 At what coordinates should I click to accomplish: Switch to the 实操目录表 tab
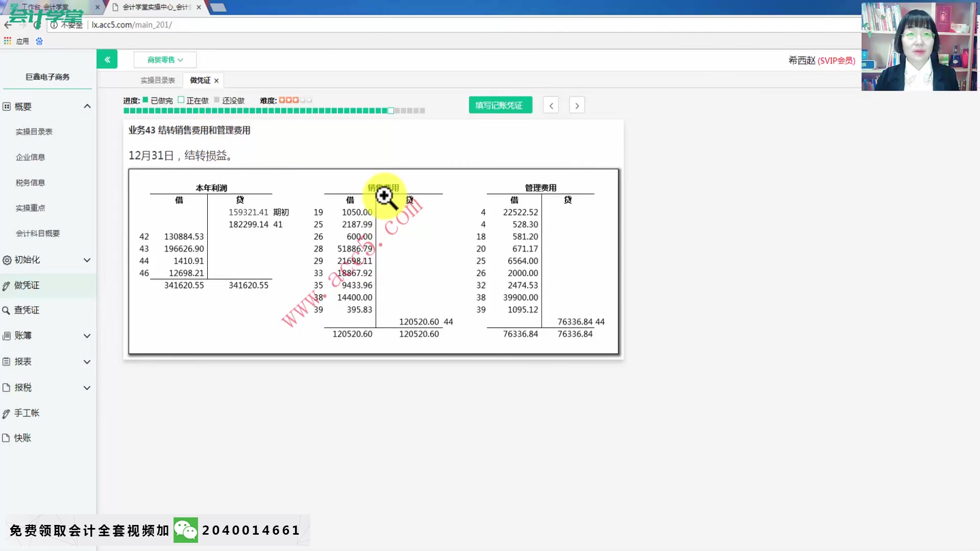(157, 80)
